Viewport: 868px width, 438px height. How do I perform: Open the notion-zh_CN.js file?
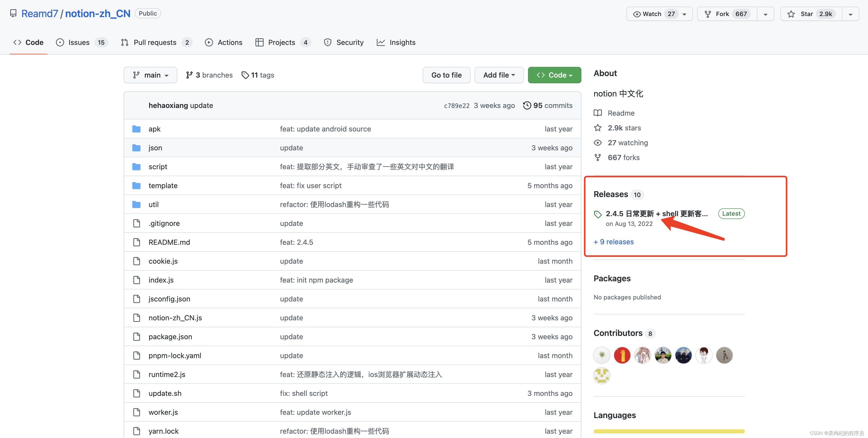[175, 318]
